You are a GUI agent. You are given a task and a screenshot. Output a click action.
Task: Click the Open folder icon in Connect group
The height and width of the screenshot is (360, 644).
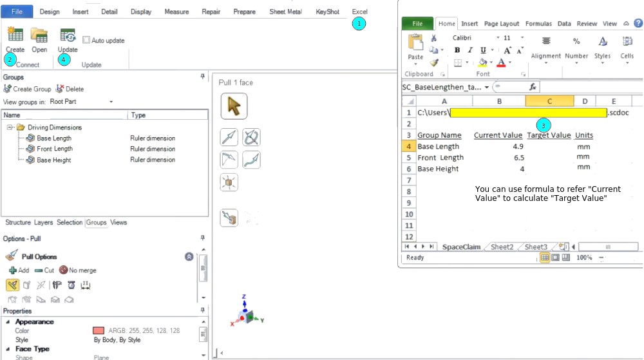point(39,35)
